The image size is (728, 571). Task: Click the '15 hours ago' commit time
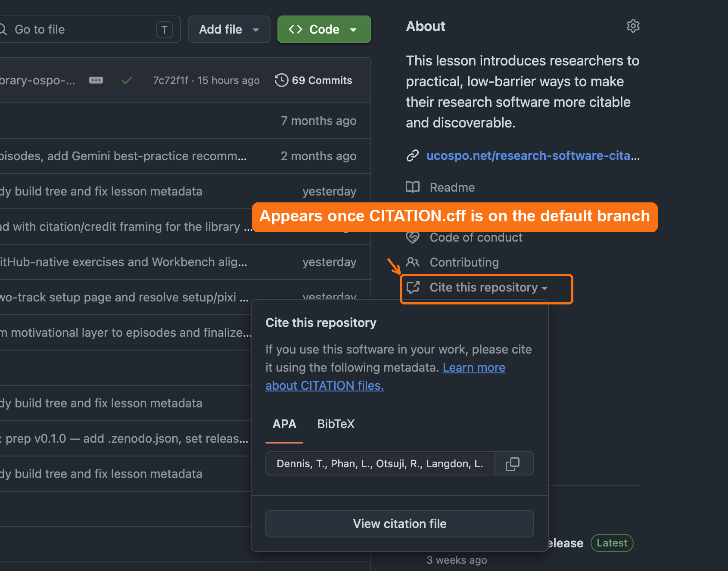pyautogui.click(x=228, y=81)
